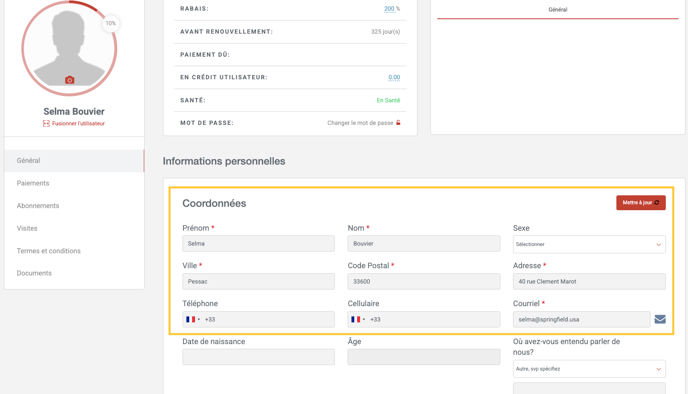Click Fusionner l'utilisateur link
Screen dimensions: 688x394
point(78,124)
